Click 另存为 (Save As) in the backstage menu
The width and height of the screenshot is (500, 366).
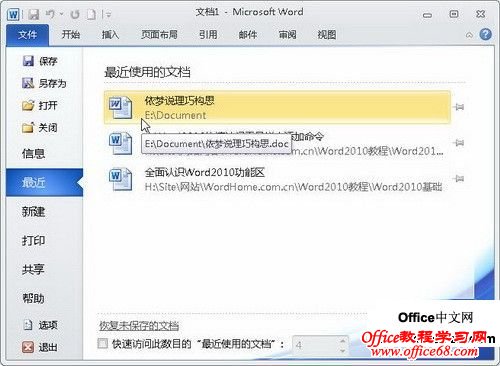coord(44,83)
